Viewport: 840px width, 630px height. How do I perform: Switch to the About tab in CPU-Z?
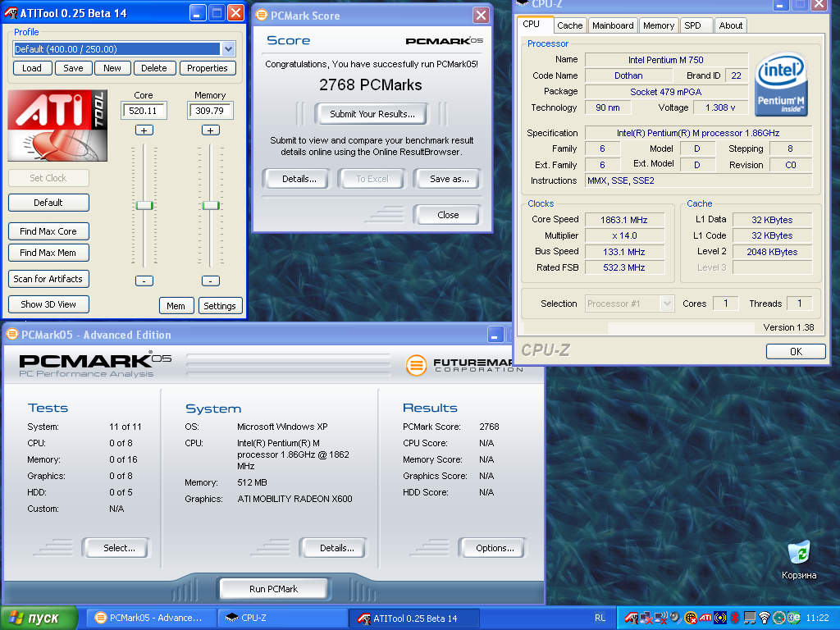point(730,25)
